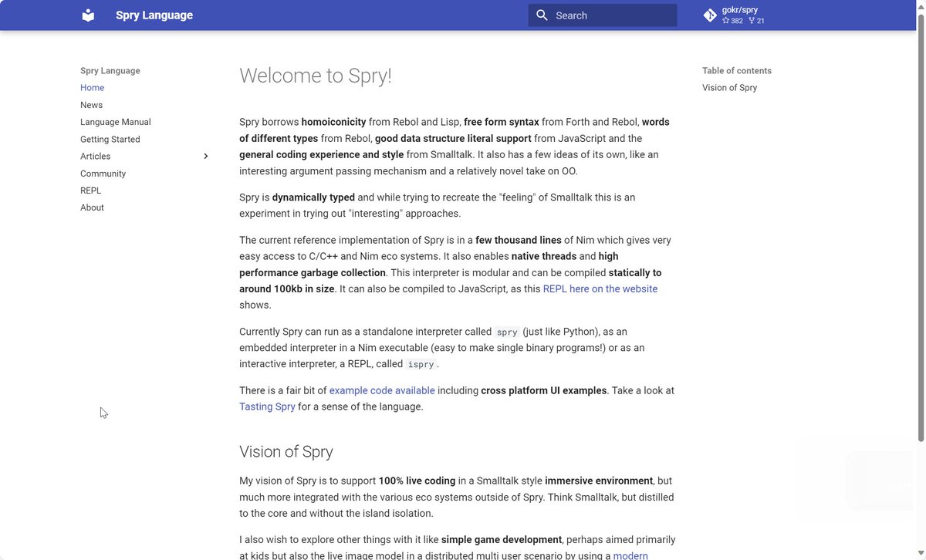Click the 'spry' inline code word

tap(507, 332)
